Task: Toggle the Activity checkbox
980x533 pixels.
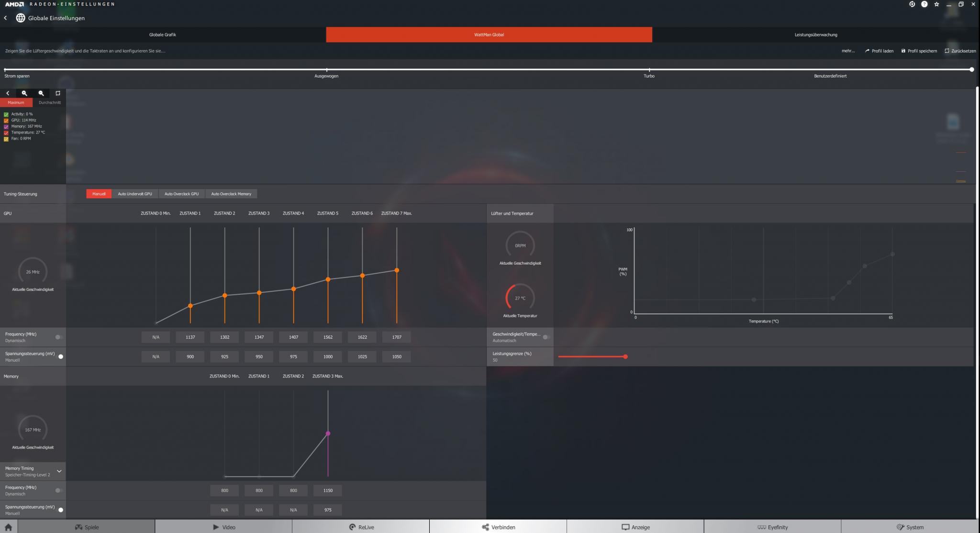Action: 6,114
